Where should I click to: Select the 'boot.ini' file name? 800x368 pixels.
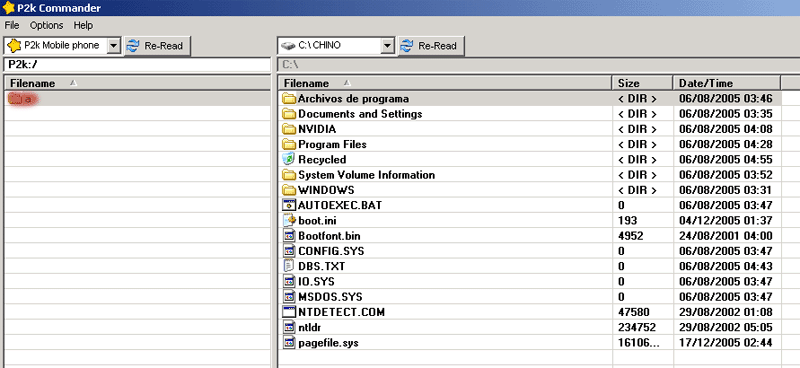(317, 221)
